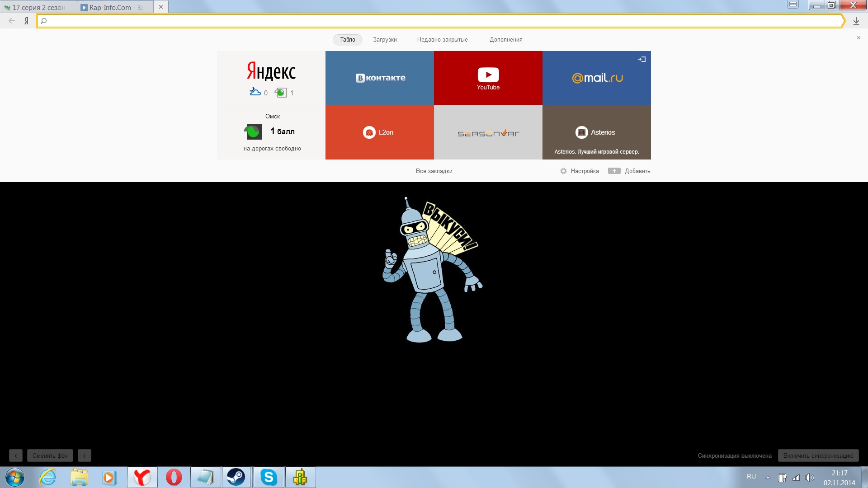Image resolution: width=868 pixels, height=488 pixels.
Task: Open the Дополнения tab
Action: (x=506, y=40)
